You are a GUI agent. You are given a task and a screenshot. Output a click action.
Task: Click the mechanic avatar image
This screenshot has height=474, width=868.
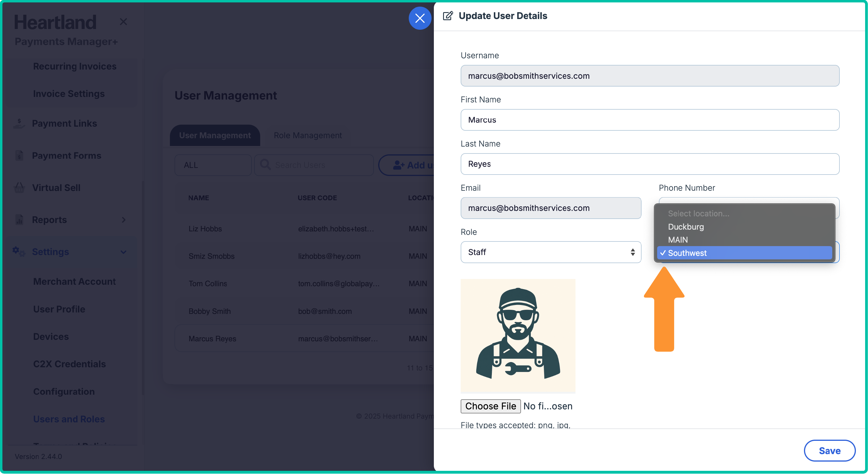click(518, 336)
